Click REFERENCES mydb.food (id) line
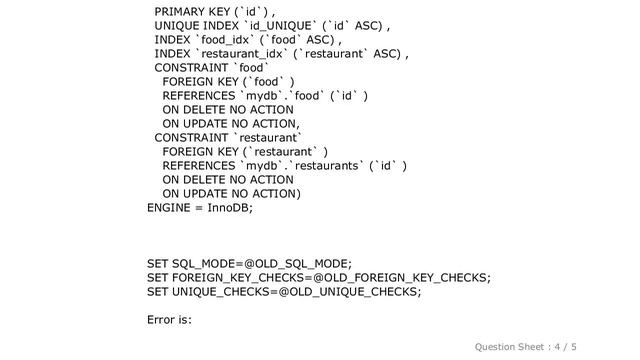The image size is (640, 360). 265,96
